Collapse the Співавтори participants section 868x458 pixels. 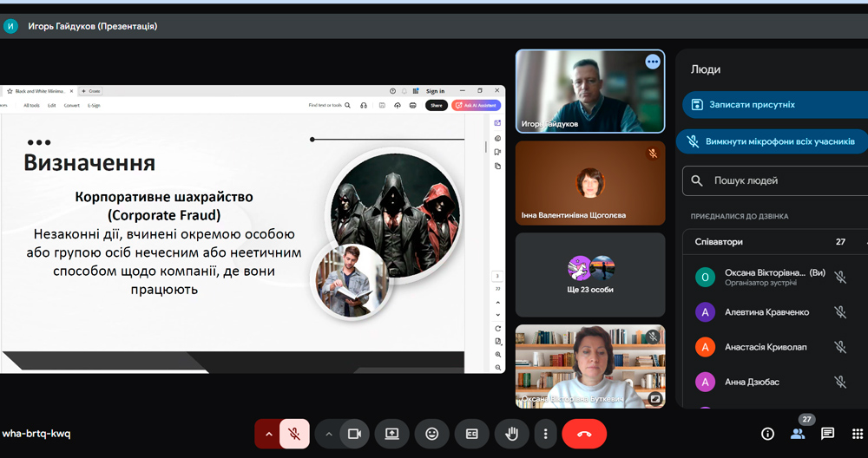865,242
